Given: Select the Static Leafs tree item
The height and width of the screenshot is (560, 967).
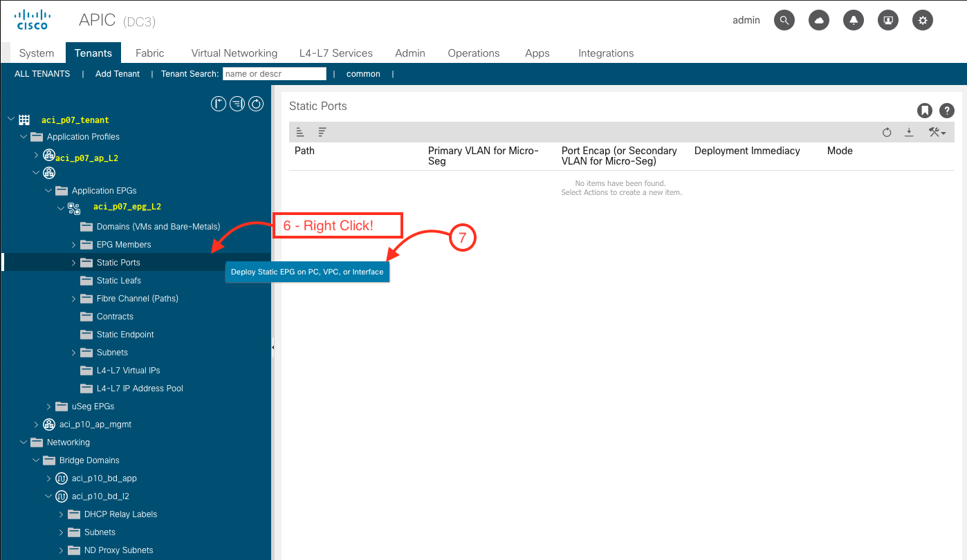Looking at the screenshot, I should click(118, 281).
